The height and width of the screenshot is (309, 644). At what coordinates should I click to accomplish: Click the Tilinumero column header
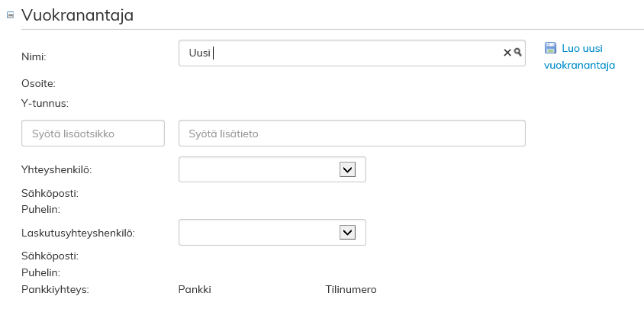351,289
